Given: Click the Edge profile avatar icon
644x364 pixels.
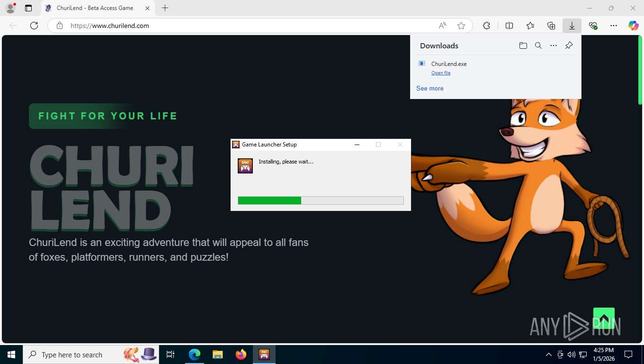Looking at the screenshot, I should click(x=10, y=8).
